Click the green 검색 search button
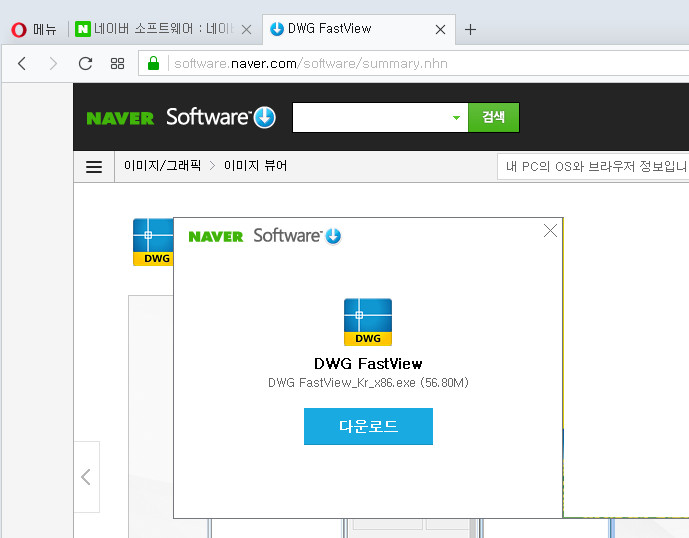This screenshot has height=538, width=689. 493,117
